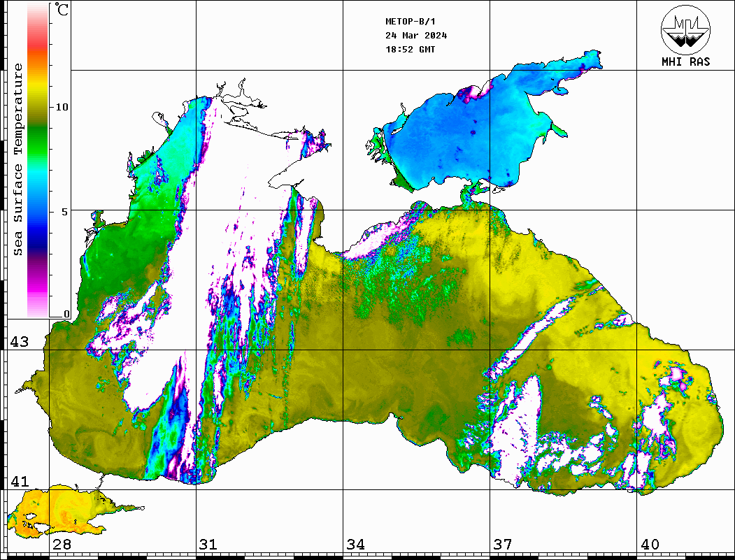Click the 18:52 GMT timestamp
Screen dimensions: 735x560
(x=410, y=50)
